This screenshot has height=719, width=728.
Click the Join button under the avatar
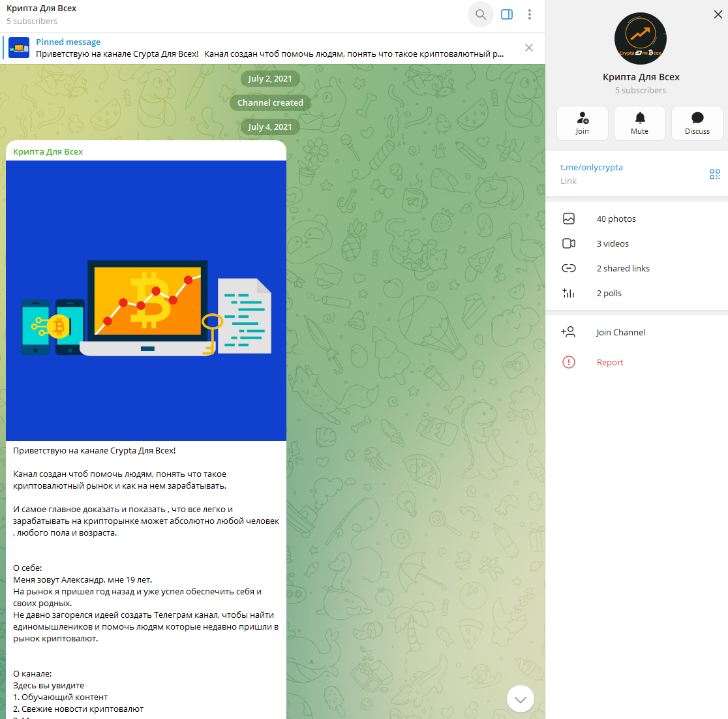pos(583,123)
